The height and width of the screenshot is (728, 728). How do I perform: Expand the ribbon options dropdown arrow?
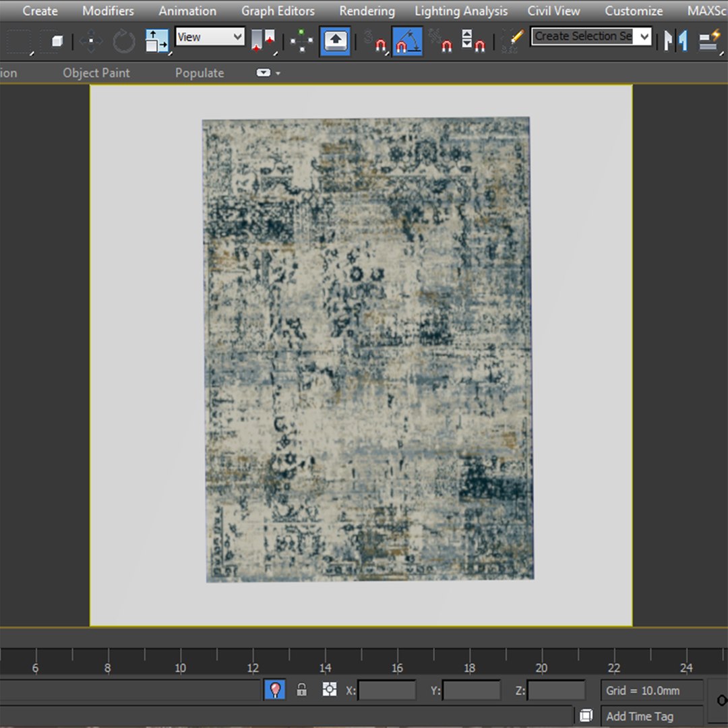click(278, 73)
